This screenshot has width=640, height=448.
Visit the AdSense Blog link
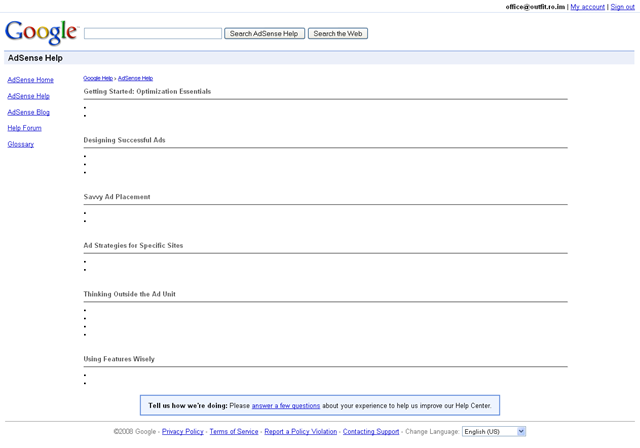coord(29,112)
